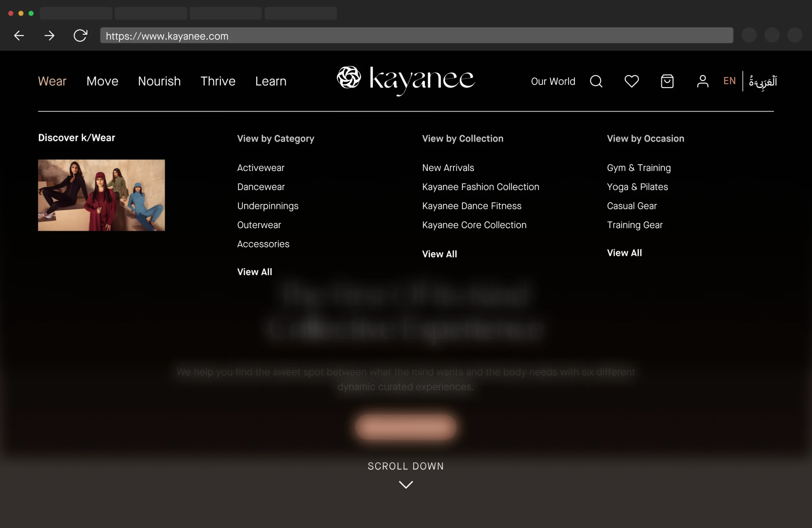Image resolution: width=812 pixels, height=528 pixels.
Task: Click the browser forward arrow
Action: pos(49,36)
